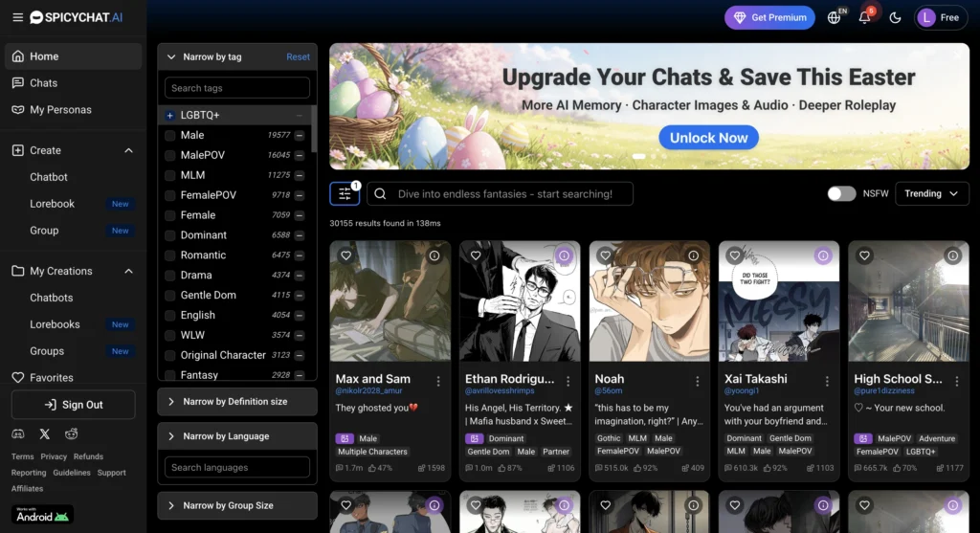Collapse the Create section in sidebar
980x533 pixels.
pos(128,150)
